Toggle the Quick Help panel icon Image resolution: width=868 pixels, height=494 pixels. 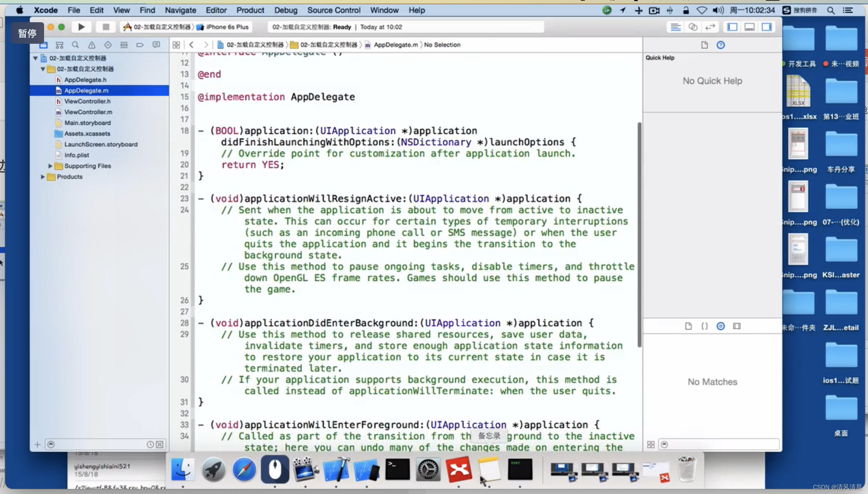[x=720, y=45]
